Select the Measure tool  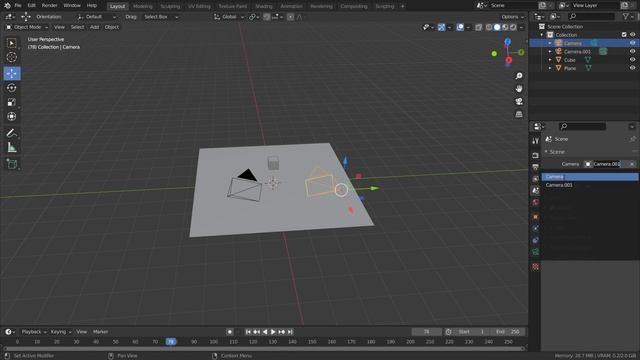pos(12,147)
